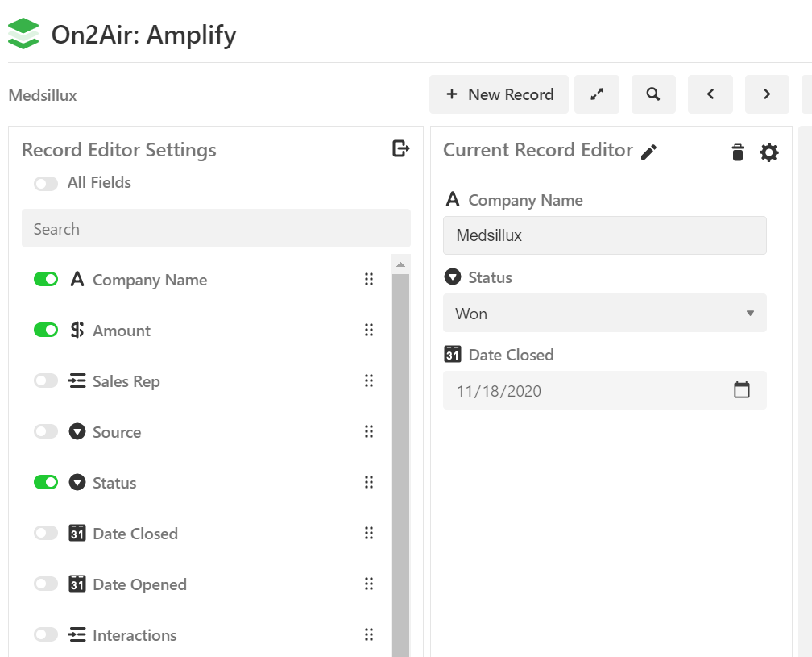Click the Medsillux record title text
Image resolution: width=812 pixels, height=657 pixels.
pos(43,95)
